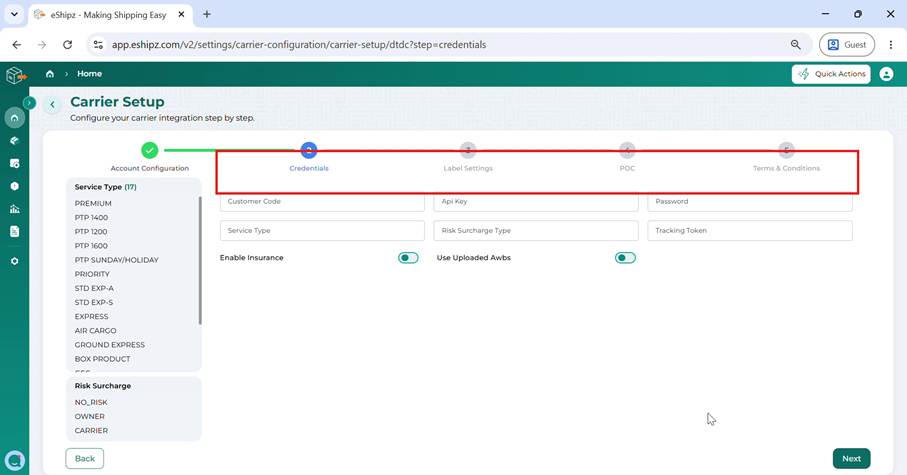The width and height of the screenshot is (907, 475).
Task: Select the Label Settings step label
Action: (468, 168)
